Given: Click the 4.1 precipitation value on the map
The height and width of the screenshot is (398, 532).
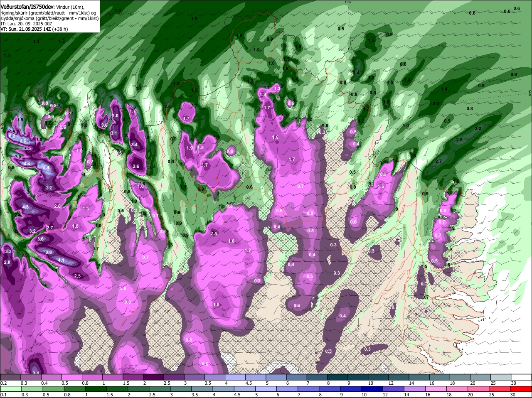Looking at the screenshot, I should tap(61, 260).
